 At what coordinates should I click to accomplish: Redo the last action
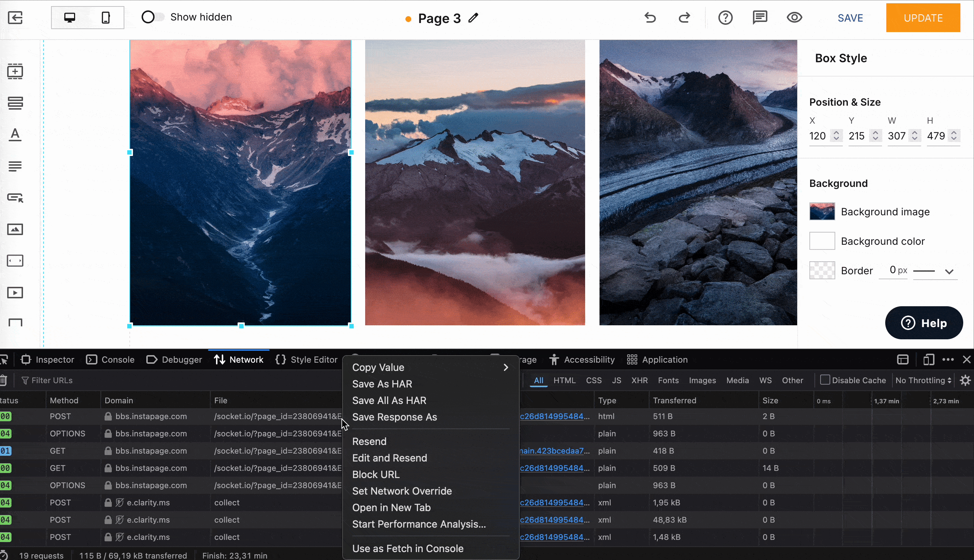click(x=684, y=18)
